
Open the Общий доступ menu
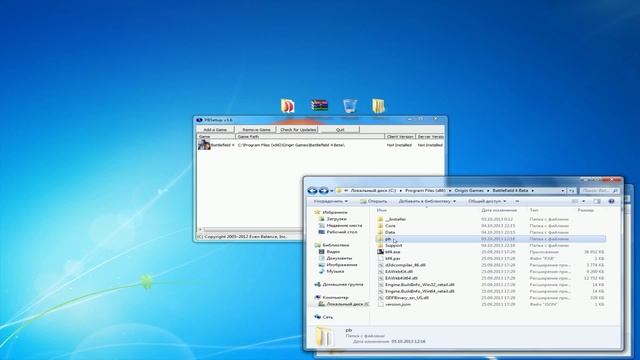(x=487, y=201)
